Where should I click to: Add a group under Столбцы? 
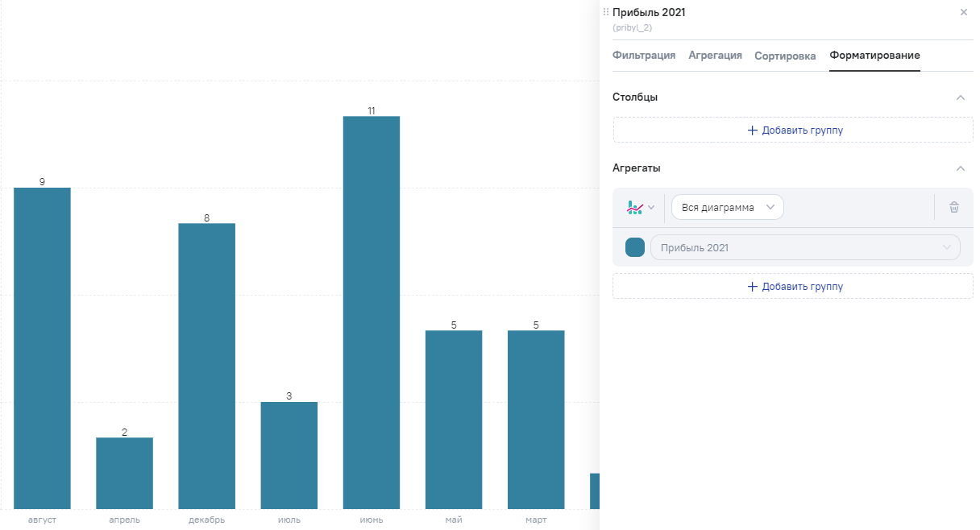(x=793, y=130)
